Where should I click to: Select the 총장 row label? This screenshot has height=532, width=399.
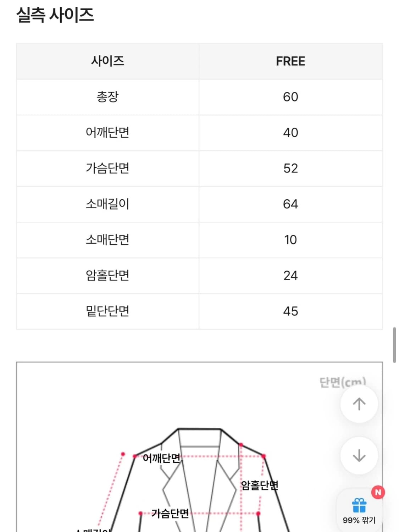(x=107, y=97)
